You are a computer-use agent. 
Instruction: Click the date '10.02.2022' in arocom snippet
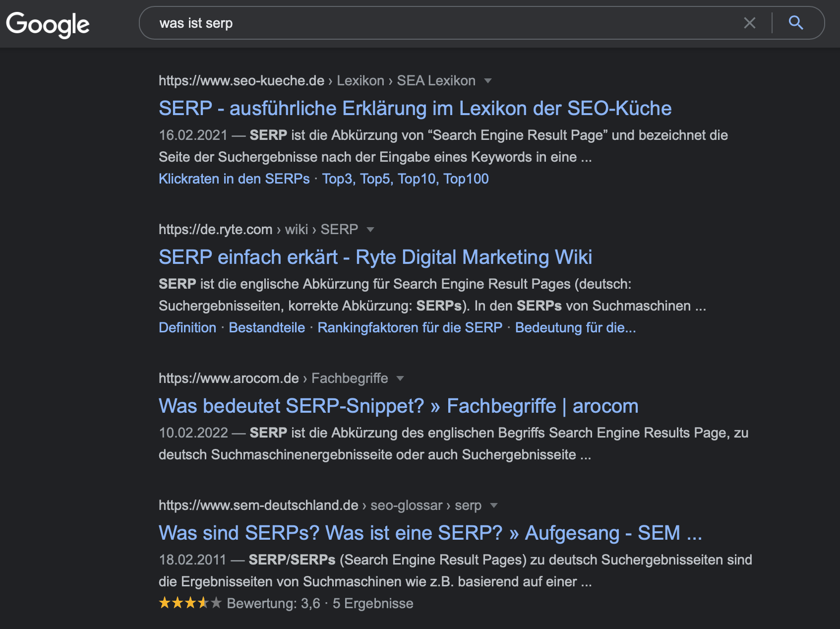click(193, 433)
